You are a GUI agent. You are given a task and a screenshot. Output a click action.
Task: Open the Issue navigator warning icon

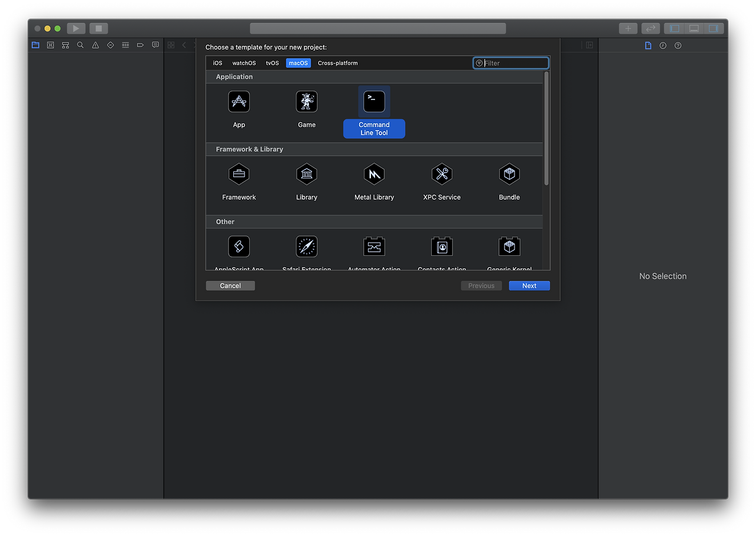95,45
